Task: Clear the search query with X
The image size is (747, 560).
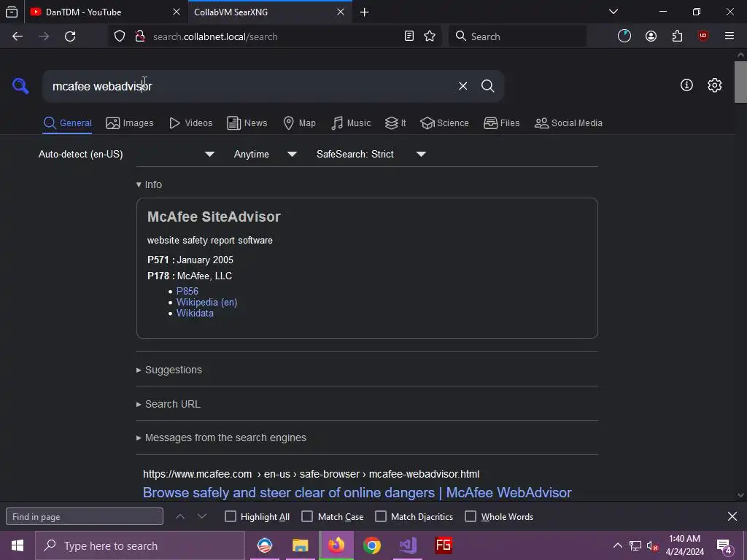Action: (x=462, y=86)
